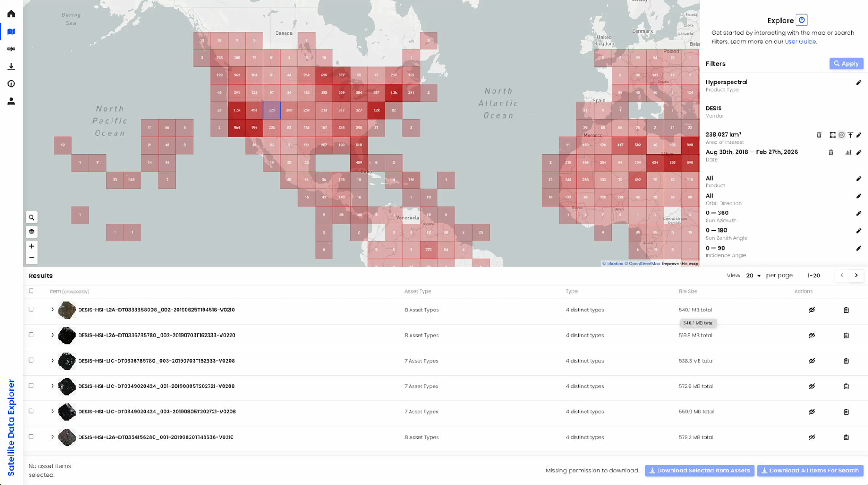
Task: Select all results using header checkbox
Action: point(31,291)
